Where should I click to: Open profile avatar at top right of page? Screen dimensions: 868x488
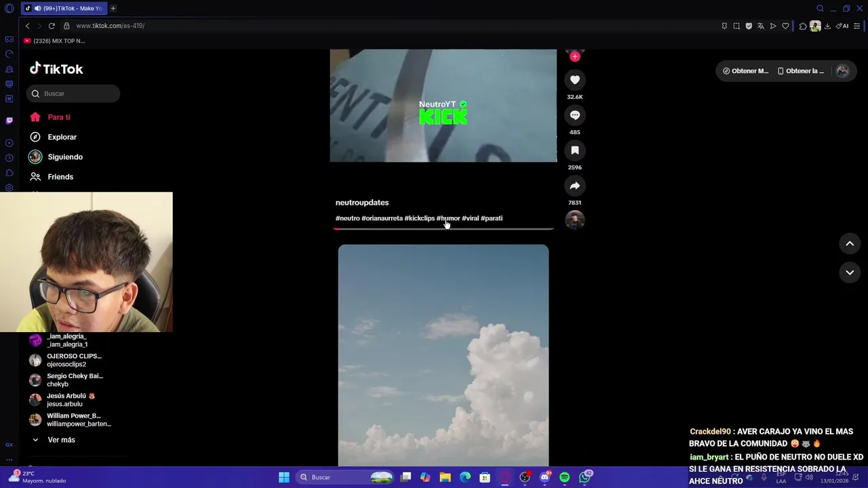click(842, 71)
